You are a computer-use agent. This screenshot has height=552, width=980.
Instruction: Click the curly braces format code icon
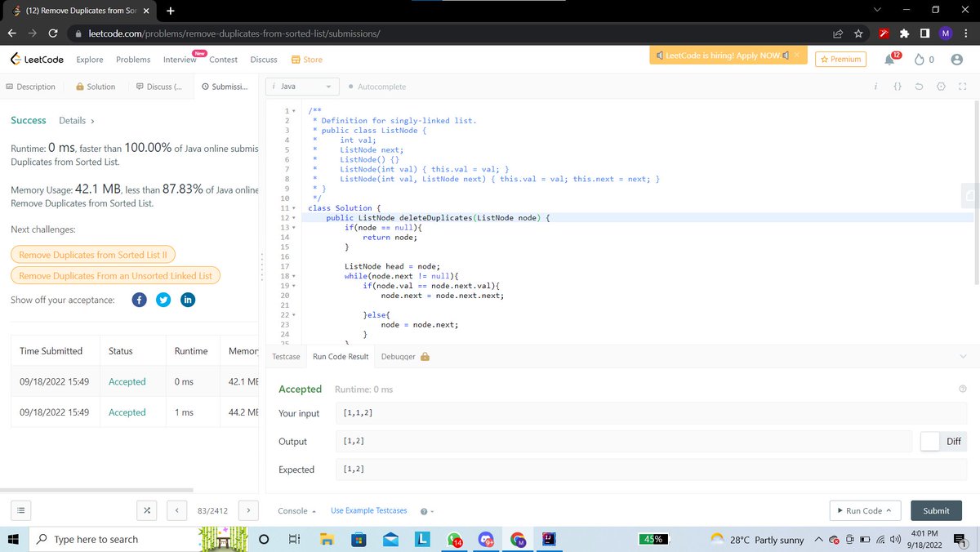tap(897, 87)
